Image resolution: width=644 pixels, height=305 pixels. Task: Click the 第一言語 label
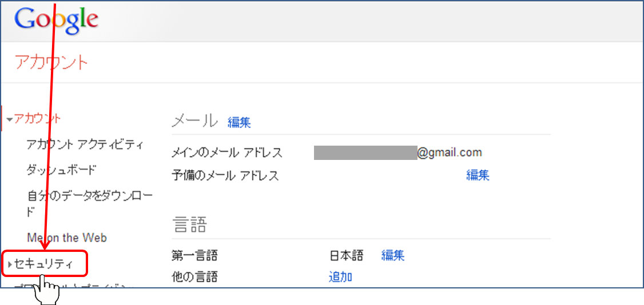194,255
